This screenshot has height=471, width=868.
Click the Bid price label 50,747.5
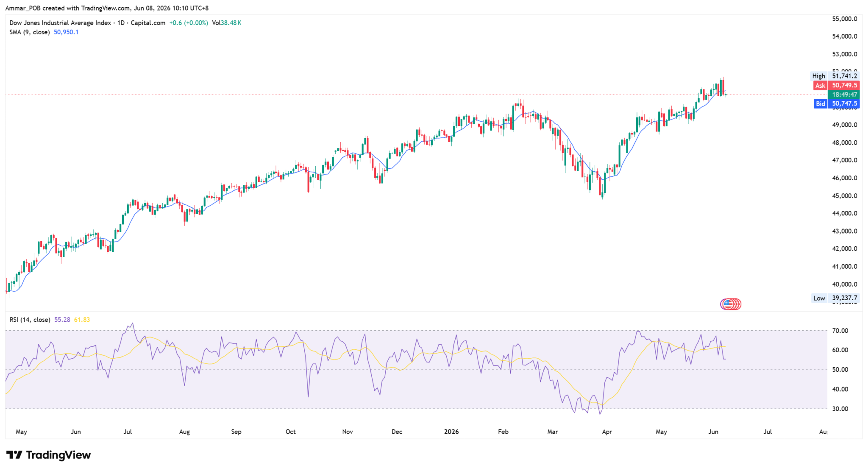point(837,103)
